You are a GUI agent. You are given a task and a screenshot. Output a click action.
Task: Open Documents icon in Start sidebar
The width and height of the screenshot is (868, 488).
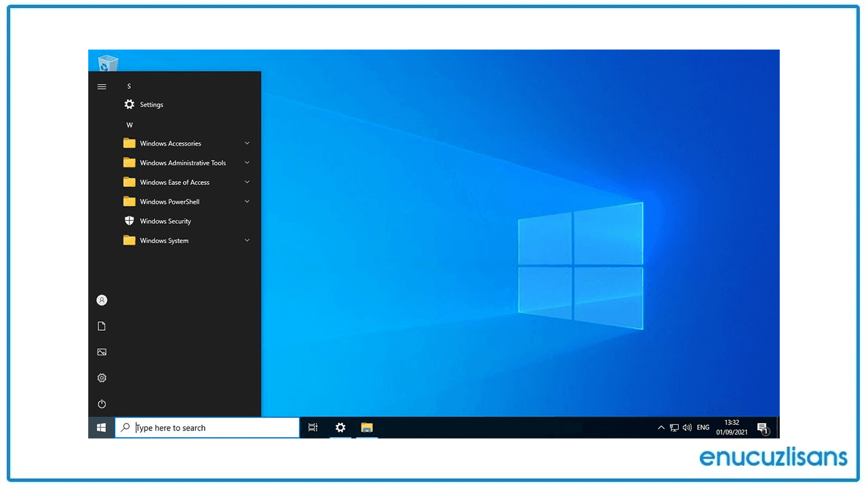click(102, 326)
